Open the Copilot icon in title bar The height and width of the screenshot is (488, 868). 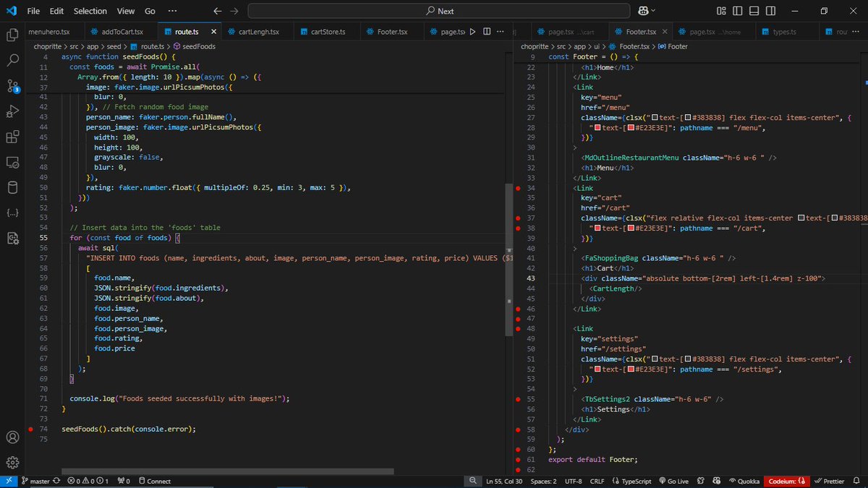click(x=642, y=11)
